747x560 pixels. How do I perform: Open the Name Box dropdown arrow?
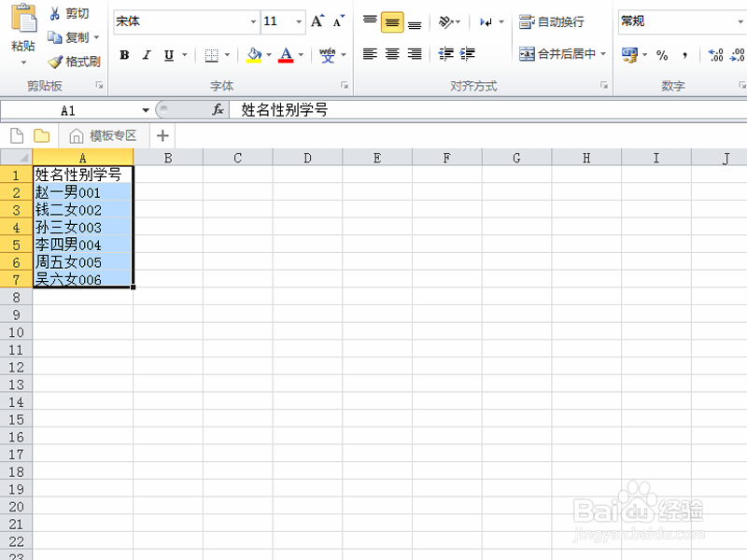[146, 110]
